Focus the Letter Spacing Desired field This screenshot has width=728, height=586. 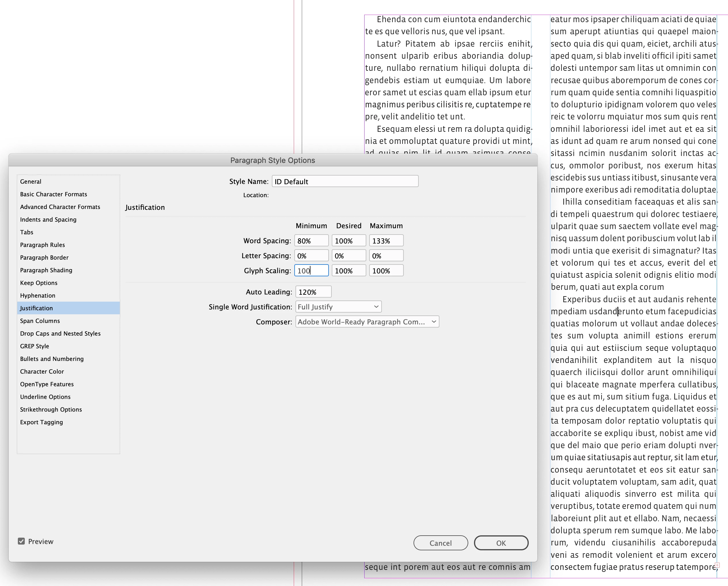pyautogui.click(x=348, y=256)
